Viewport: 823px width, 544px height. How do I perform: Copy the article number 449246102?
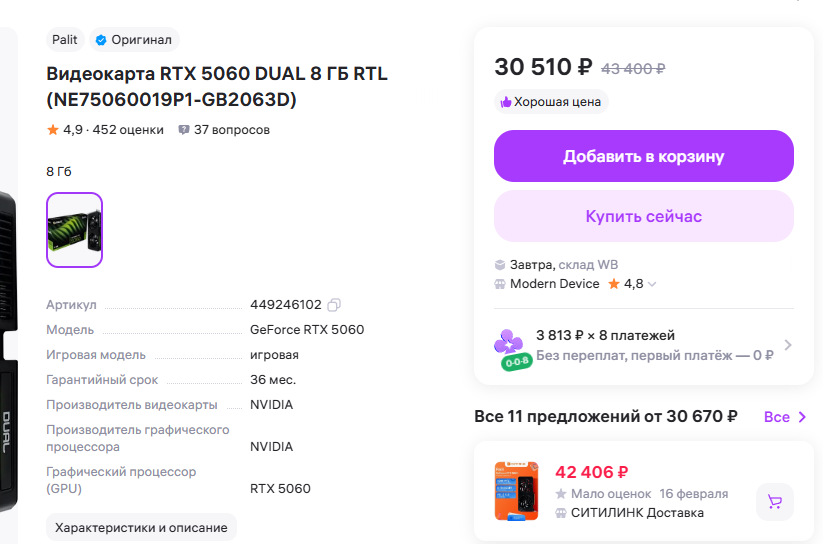(334, 305)
